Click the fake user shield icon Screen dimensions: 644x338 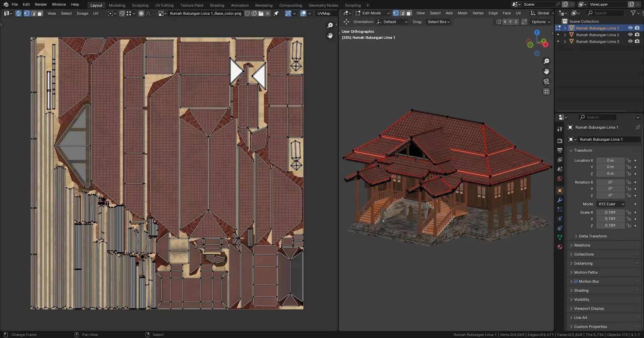pyautogui.click(x=247, y=13)
